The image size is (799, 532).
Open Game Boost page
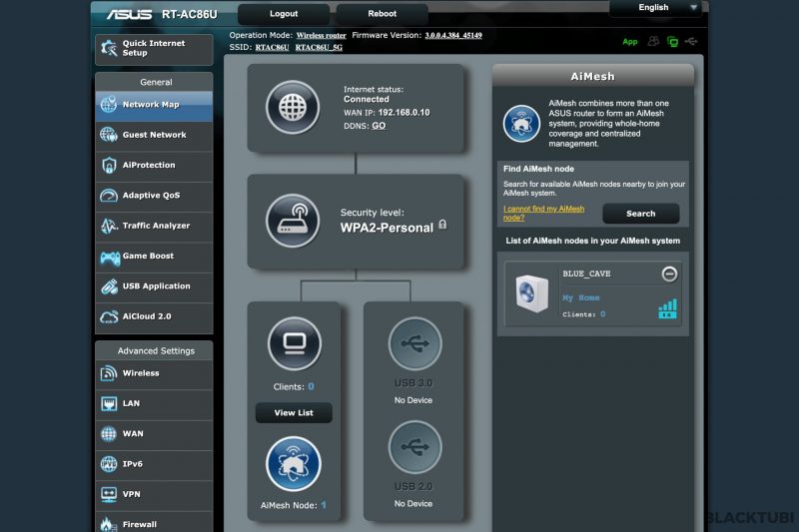point(154,257)
